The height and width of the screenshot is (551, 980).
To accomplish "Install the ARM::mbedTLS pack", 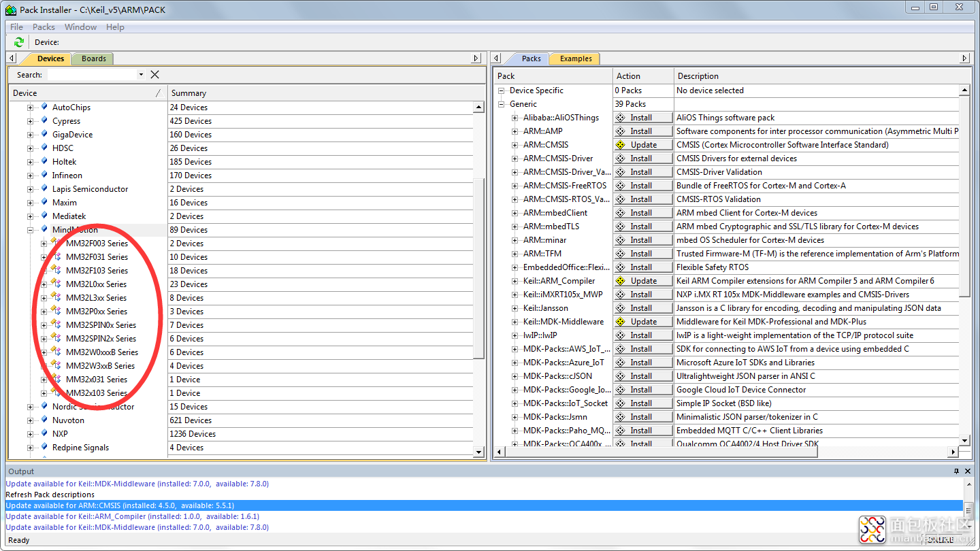I will [642, 227].
